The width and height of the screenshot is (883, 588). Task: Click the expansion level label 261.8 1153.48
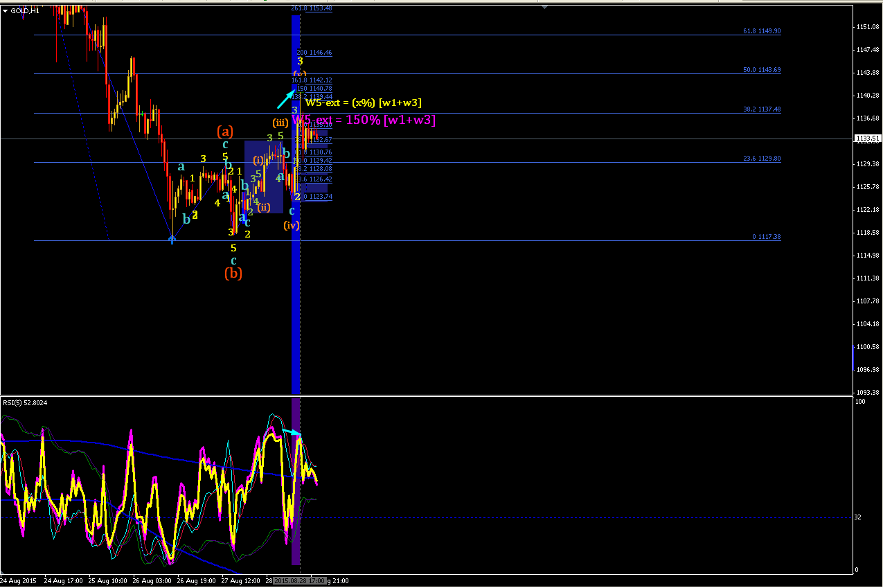[312, 8]
